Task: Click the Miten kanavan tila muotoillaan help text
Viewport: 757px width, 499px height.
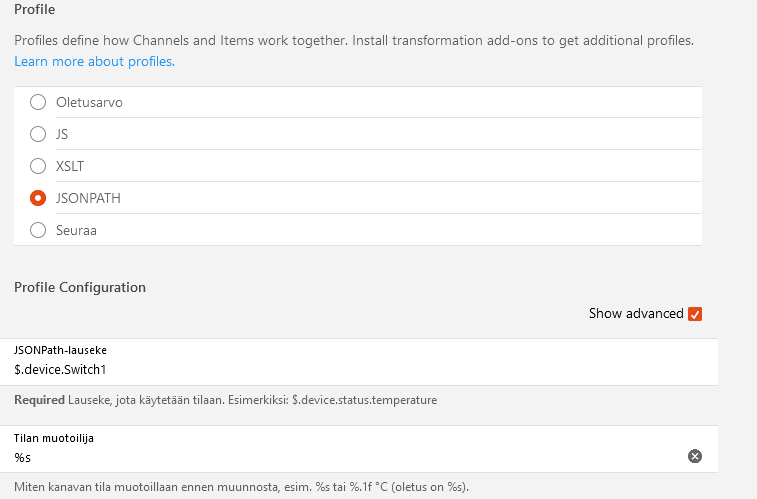Action: (x=241, y=486)
